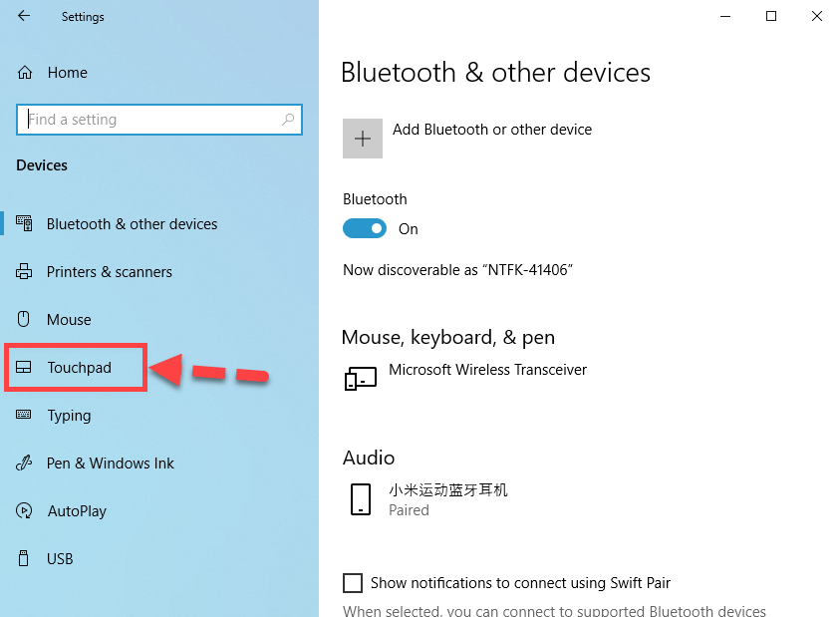Click the Mouse icon in sidebar

point(25,320)
